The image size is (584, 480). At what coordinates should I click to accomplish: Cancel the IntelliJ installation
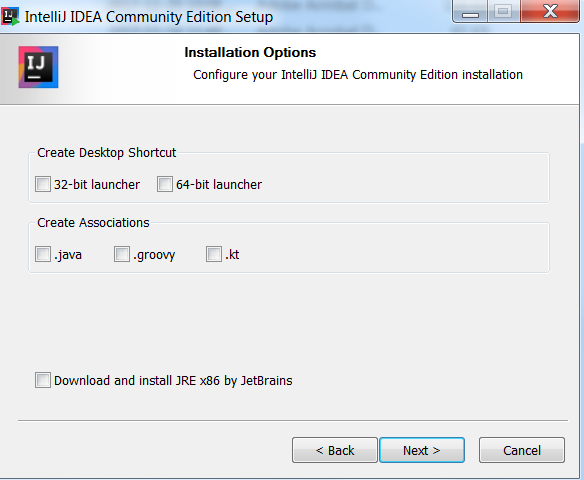pos(522,450)
